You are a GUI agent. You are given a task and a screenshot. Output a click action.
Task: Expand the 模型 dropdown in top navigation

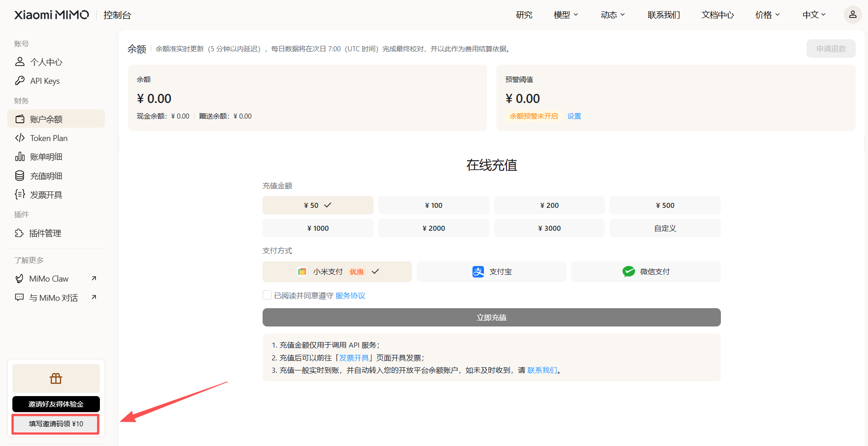(x=566, y=15)
